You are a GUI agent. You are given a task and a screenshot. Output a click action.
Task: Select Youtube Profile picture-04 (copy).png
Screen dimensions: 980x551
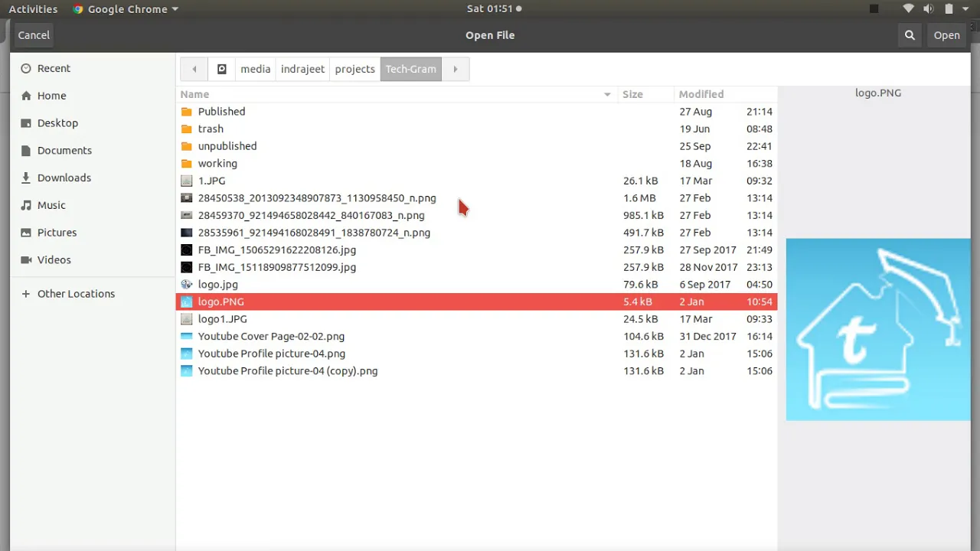click(x=476, y=371)
